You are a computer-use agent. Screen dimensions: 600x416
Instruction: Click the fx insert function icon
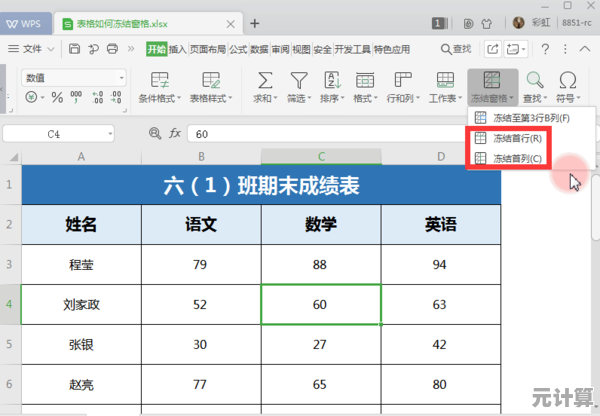tap(174, 133)
